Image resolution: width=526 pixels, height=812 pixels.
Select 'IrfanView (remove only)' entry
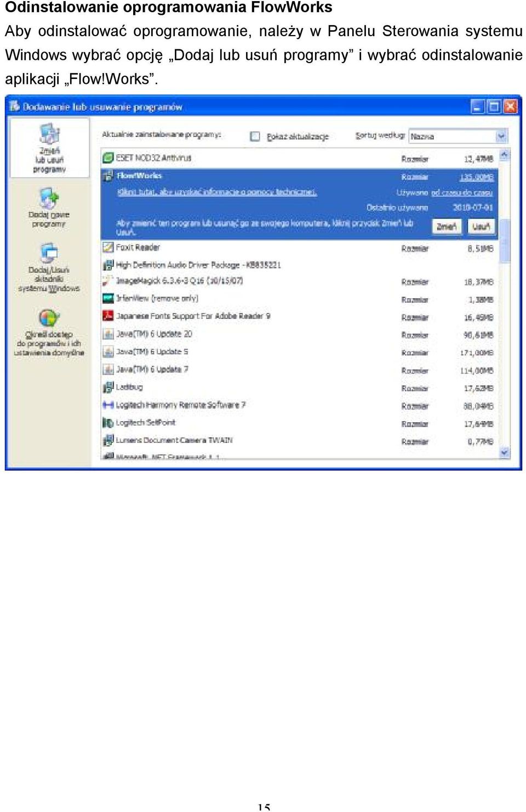300,299
